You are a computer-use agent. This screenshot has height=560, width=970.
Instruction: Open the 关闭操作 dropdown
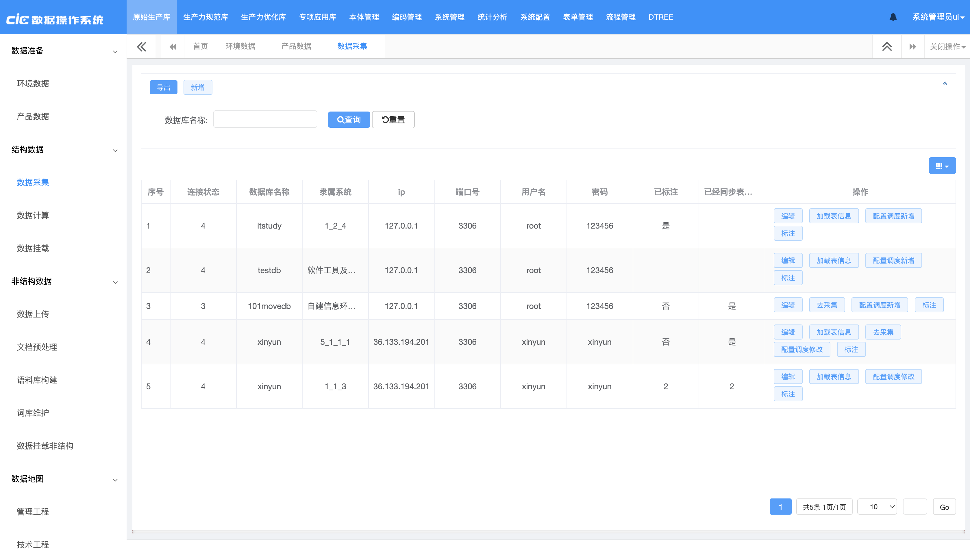[947, 47]
